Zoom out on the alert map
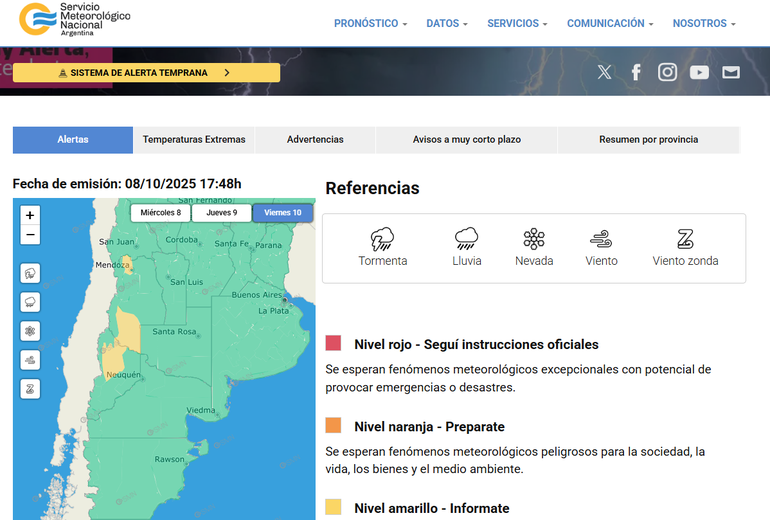770x520 pixels. 30,236
